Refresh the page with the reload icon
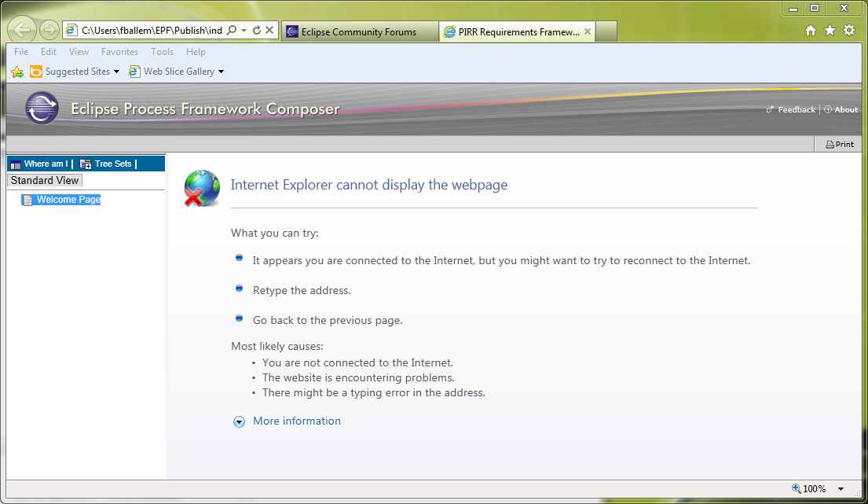Screen dimensions: 868x504 [257, 30]
